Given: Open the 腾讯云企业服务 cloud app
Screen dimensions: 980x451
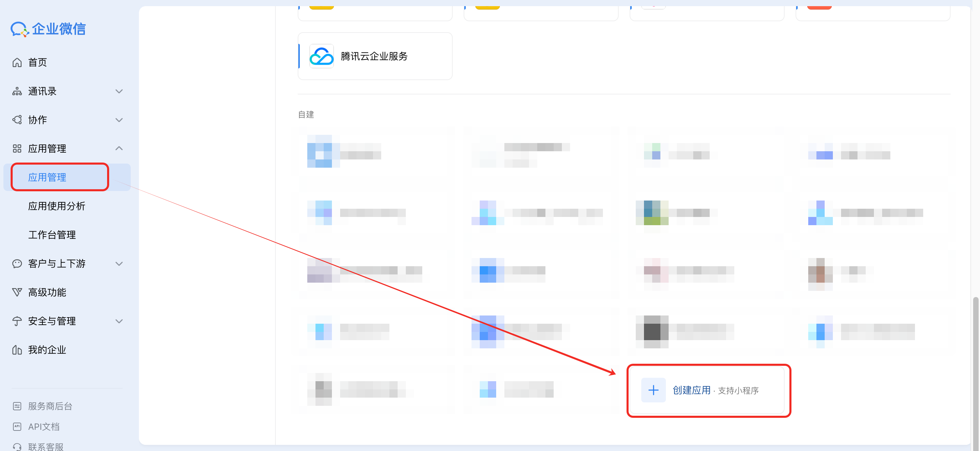Looking at the screenshot, I should click(x=374, y=56).
